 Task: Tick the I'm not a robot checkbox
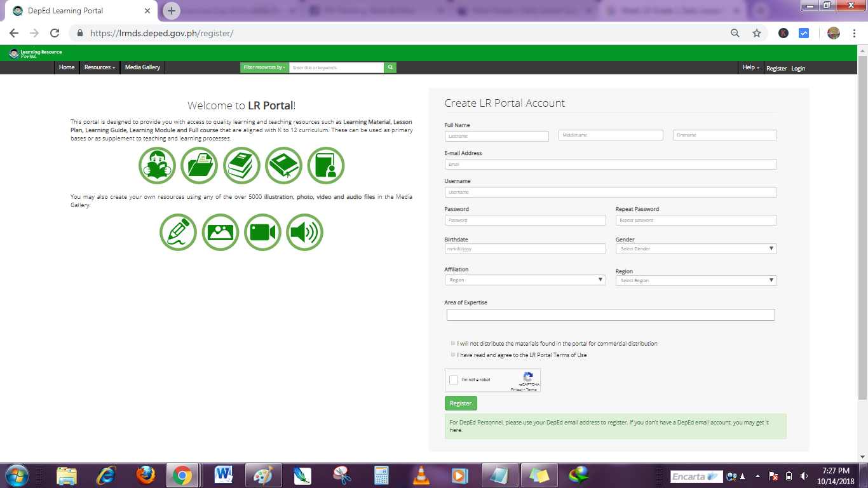[x=453, y=380]
